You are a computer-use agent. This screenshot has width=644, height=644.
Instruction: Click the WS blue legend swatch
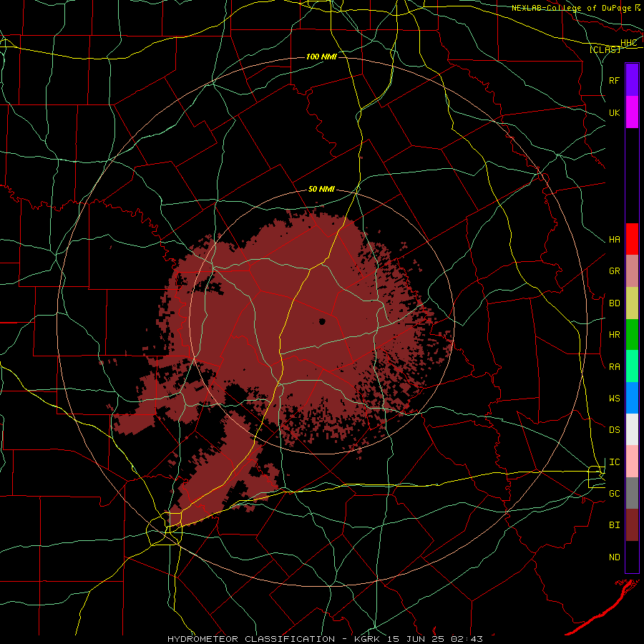pos(632,398)
